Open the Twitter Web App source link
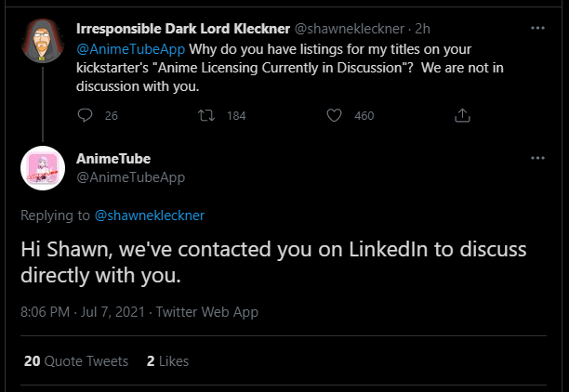The width and height of the screenshot is (569, 392). [x=208, y=312]
